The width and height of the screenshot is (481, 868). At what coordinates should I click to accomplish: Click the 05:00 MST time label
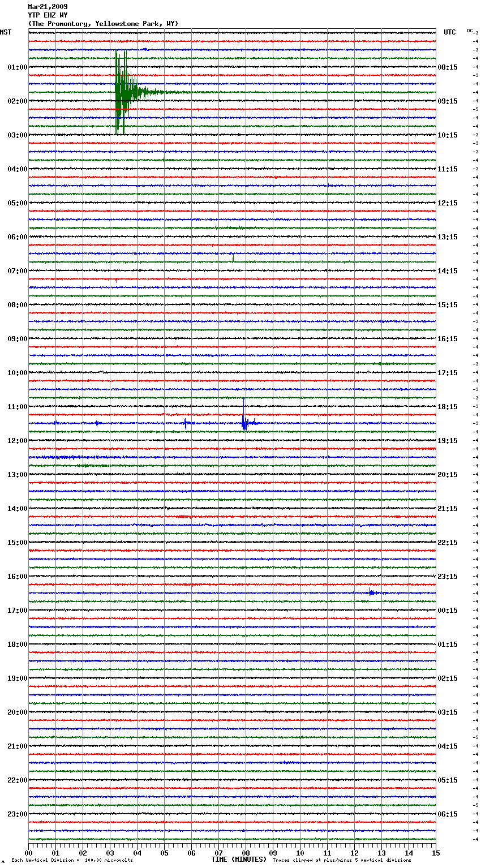pos(18,203)
